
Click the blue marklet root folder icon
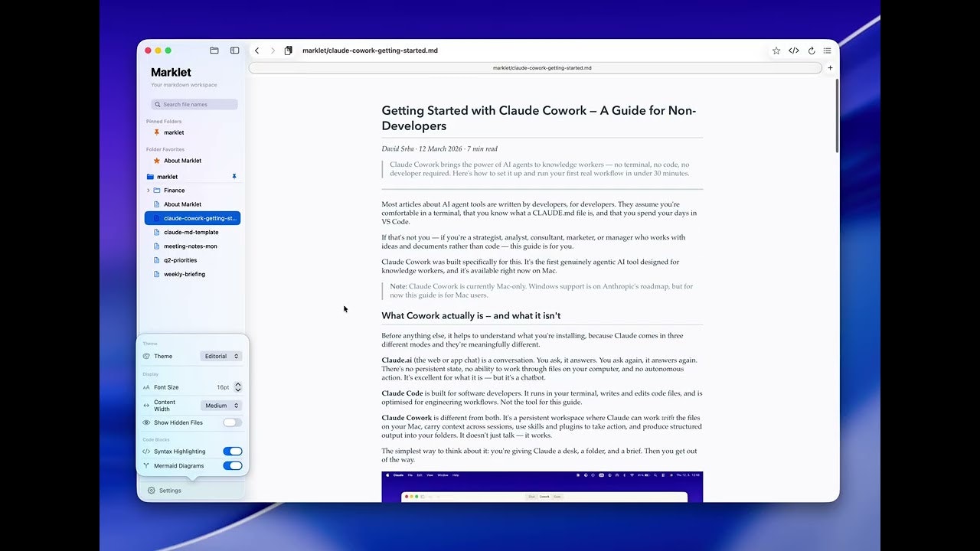click(x=150, y=177)
